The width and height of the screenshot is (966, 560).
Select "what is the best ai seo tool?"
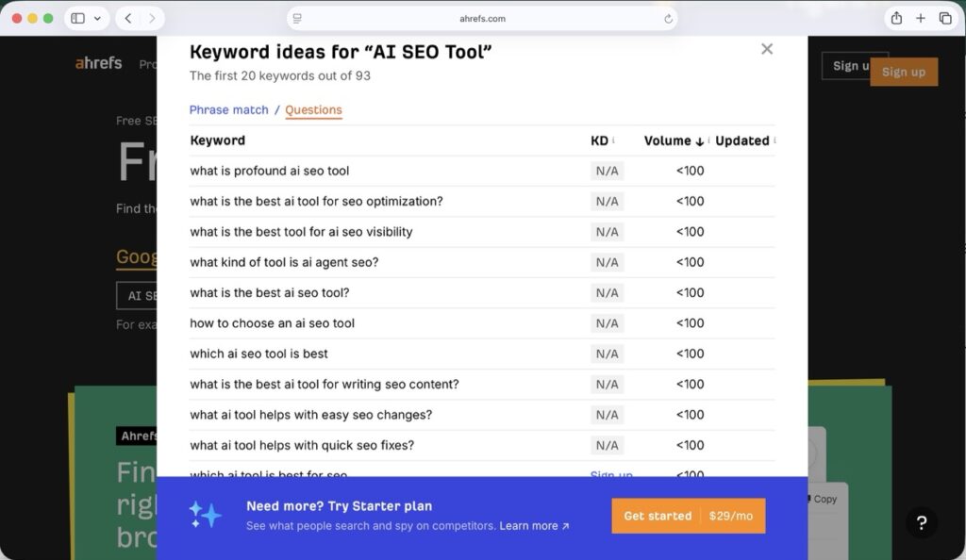click(x=269, y=293)
